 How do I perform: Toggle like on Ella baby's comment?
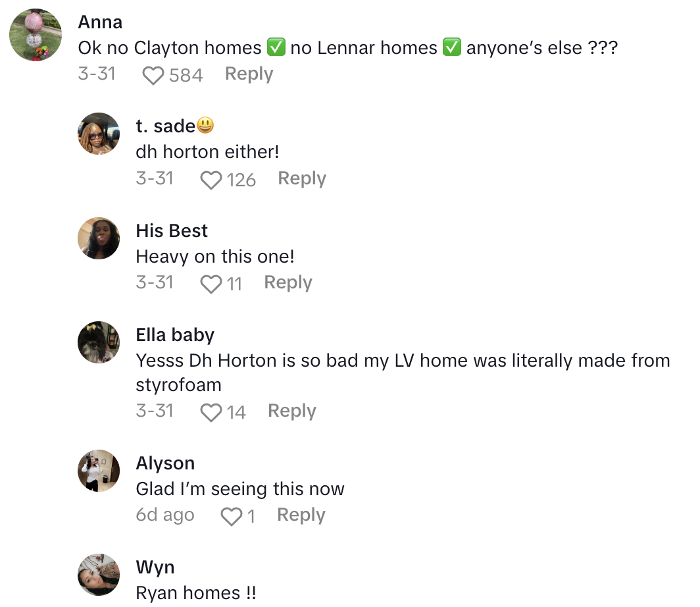coord(211,411)
